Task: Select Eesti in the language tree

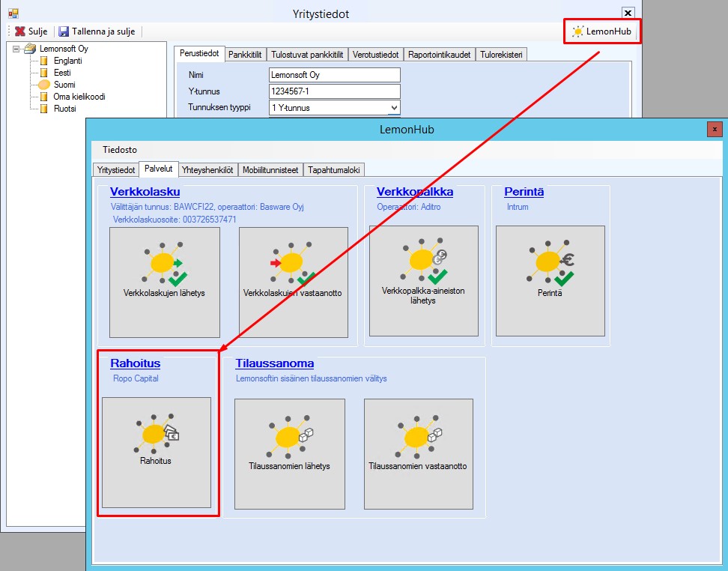Action: pyautogui.click(x=62, y=73)
